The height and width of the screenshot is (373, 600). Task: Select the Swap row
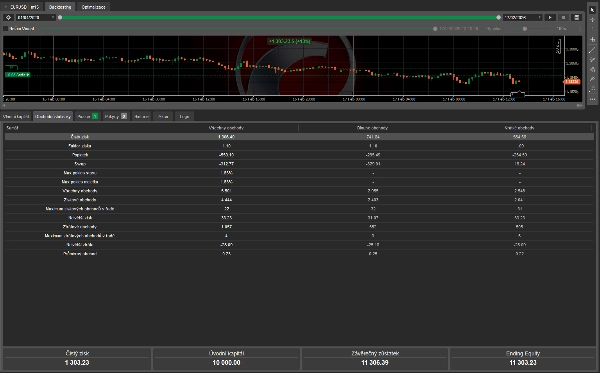[x=299, y=164]
